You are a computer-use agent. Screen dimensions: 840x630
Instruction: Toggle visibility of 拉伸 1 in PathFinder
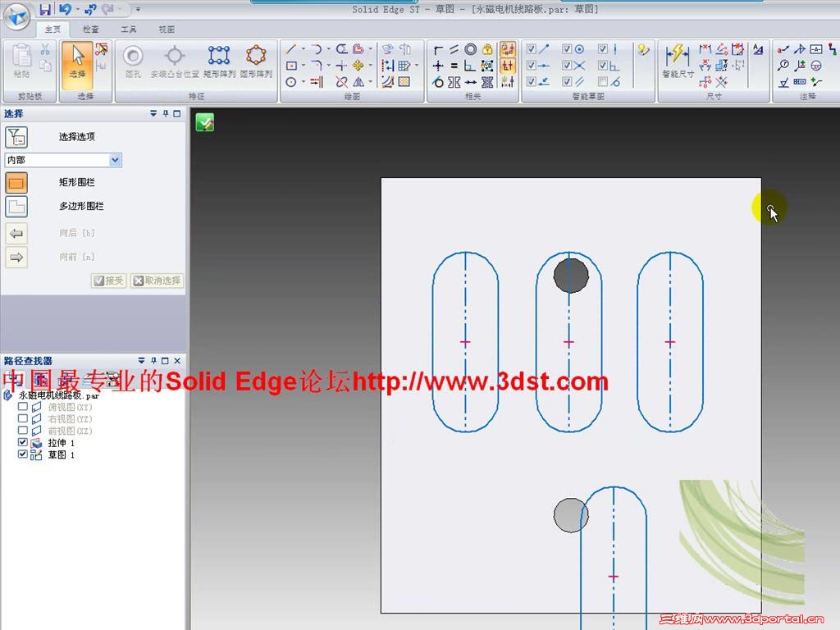click(21, 442)
